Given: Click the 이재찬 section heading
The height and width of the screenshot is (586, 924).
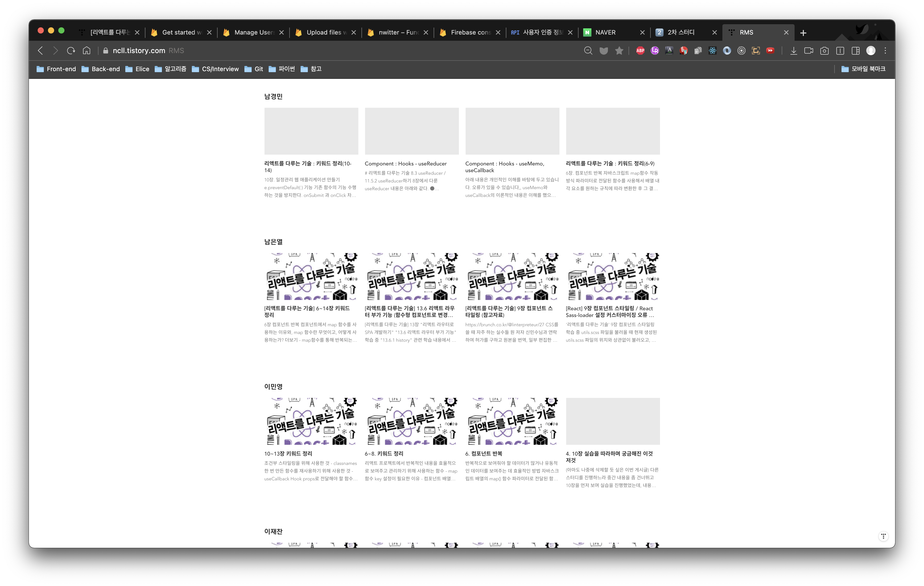Looking at the screenshot, I should coord(273,532).
